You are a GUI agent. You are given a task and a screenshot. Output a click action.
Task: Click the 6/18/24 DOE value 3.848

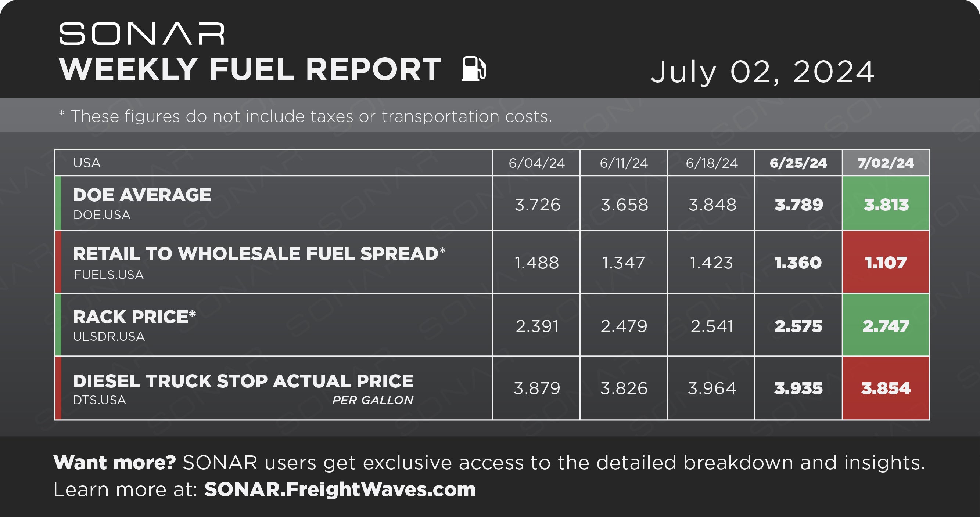tap(712, 205)
